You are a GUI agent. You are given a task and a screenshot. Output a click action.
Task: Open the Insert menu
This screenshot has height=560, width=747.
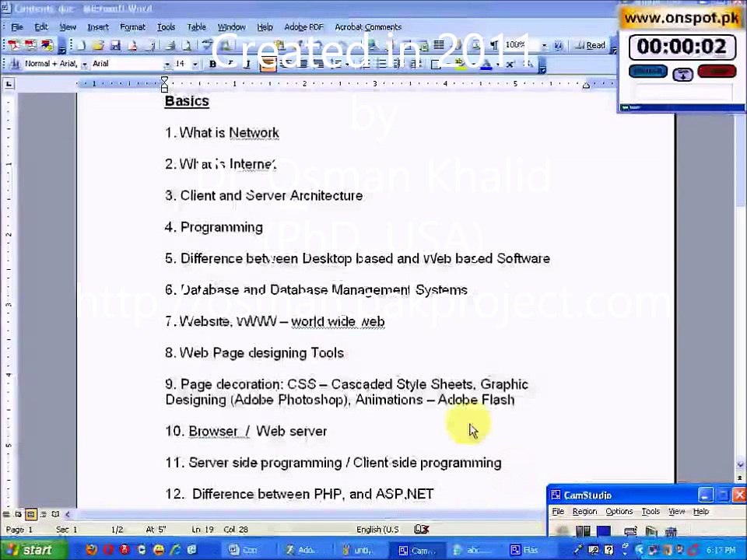[x=98, y=27]
